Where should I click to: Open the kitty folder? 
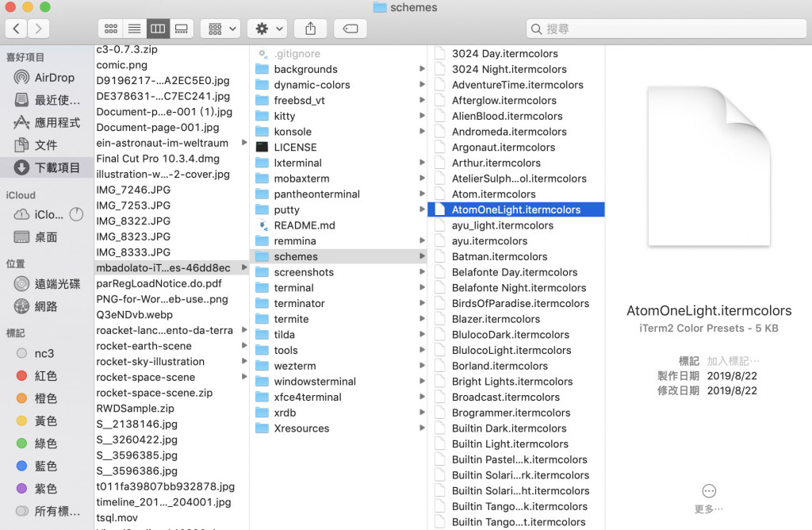coord(339,116)
